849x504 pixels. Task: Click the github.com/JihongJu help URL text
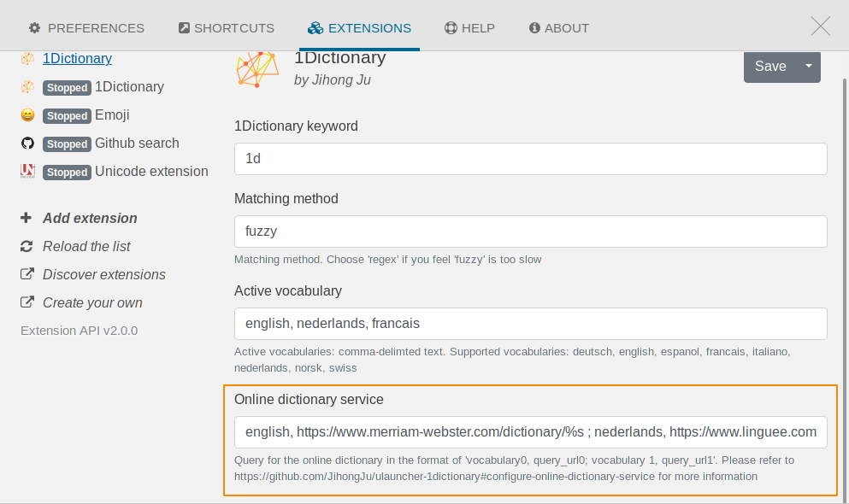point(445,477)
